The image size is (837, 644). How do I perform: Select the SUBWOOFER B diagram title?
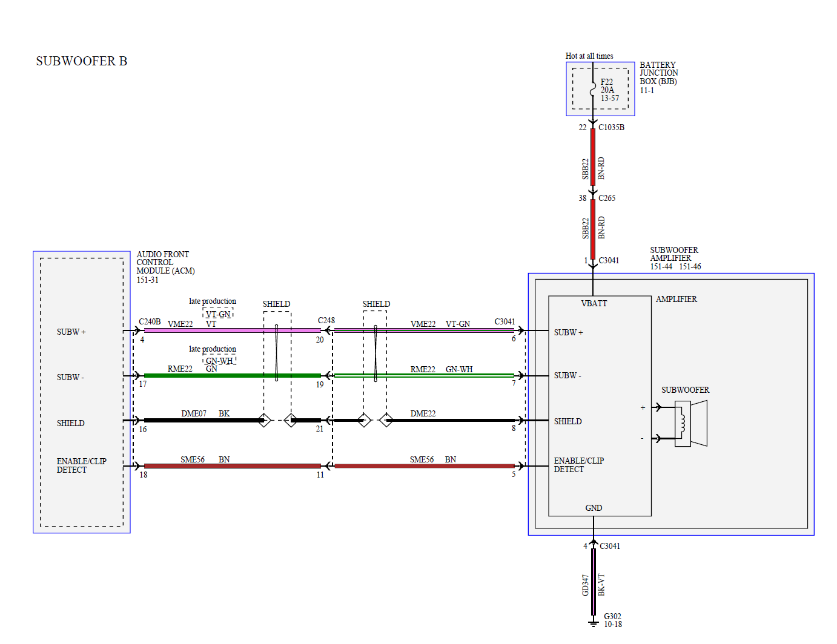(x=82, y=61)
